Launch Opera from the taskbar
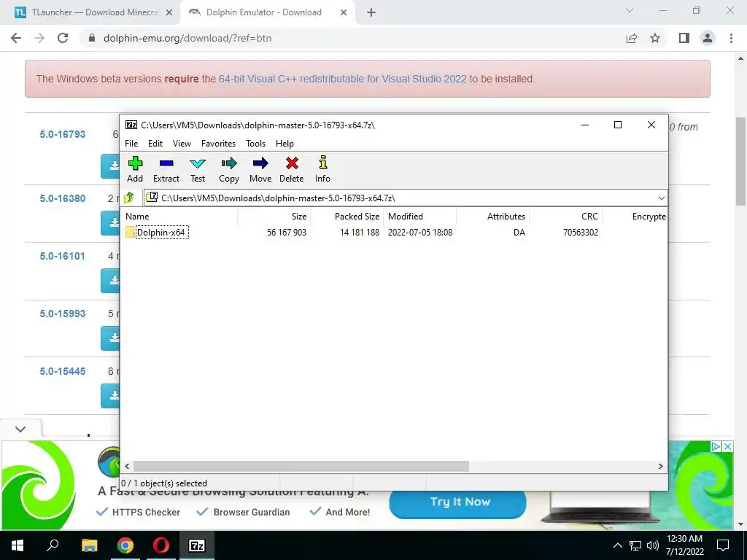 click(161, 545)
